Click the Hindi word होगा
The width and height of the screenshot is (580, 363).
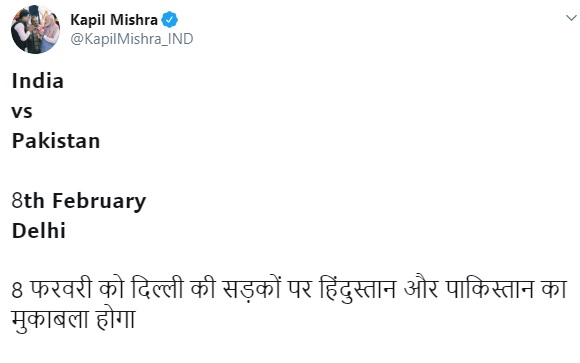[x=115, y=318]
